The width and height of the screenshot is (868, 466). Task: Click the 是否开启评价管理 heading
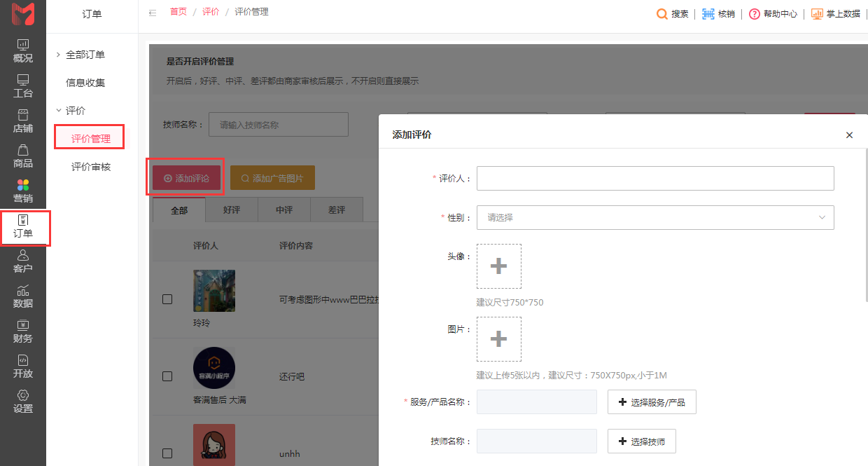tap(200, 62)
